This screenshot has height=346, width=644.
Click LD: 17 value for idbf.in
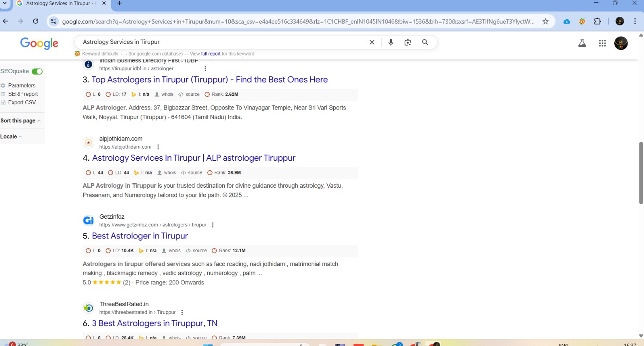(x=124, y=94)
